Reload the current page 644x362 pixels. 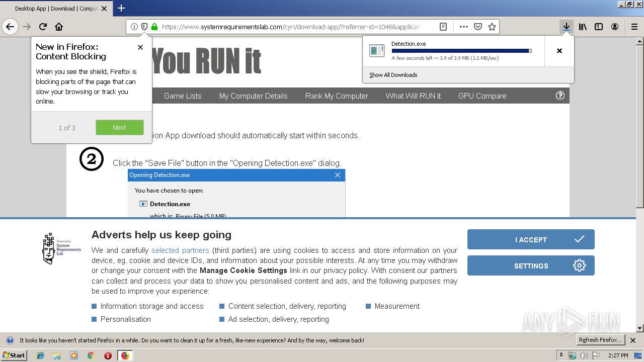[43, 27]
